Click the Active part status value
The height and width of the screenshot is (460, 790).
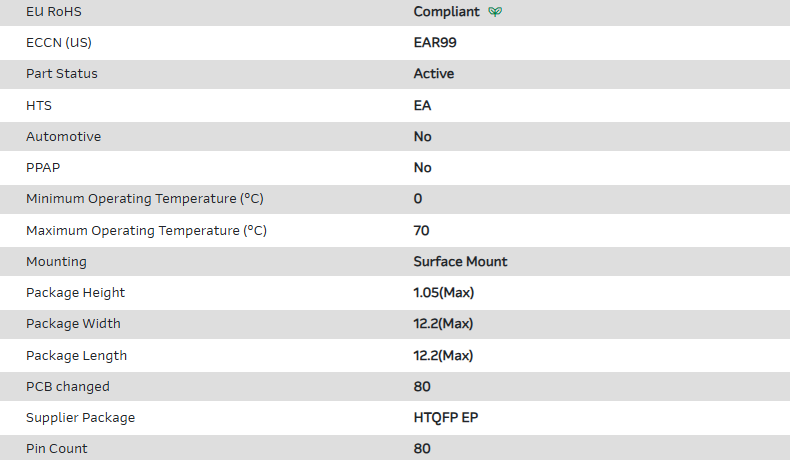(433, 74)
